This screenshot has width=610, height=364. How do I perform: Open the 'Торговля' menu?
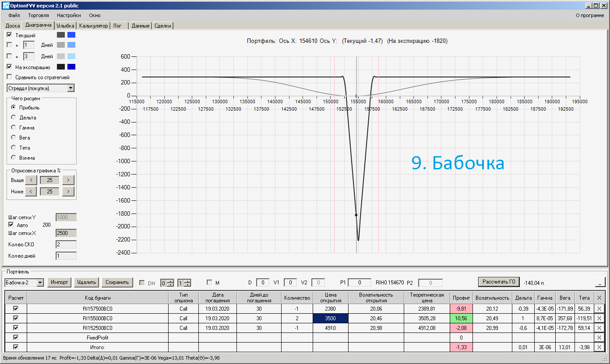click(39, 15)
